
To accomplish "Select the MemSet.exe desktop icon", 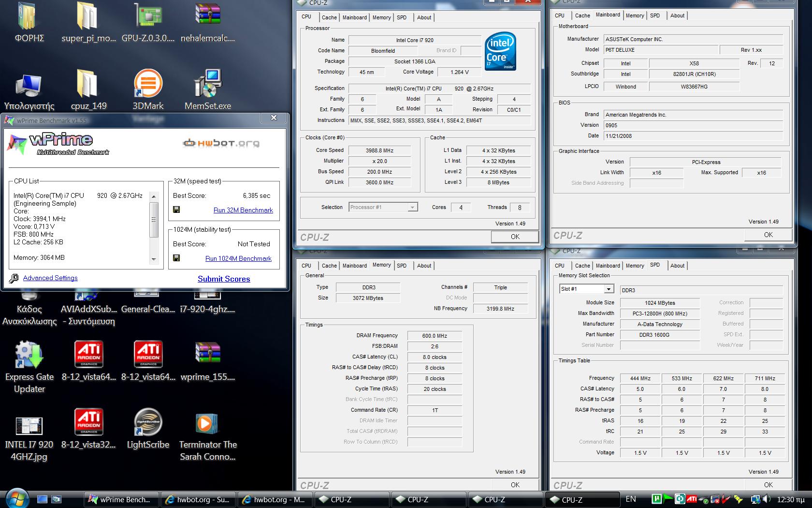I will 208,83.
